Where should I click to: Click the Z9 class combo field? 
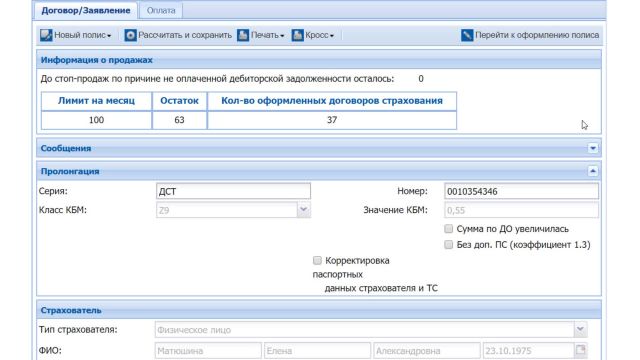click(x=227, y=210)
